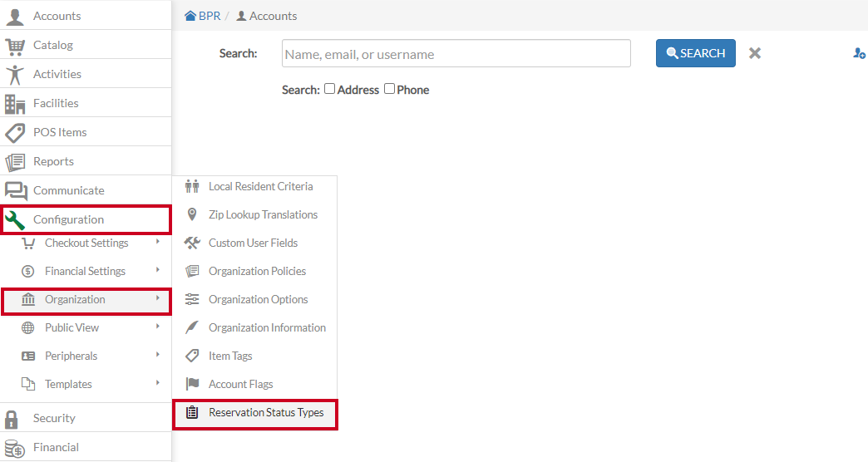Enable the Phone search checkbox
868x462 pixels.
tap(389, 89)
